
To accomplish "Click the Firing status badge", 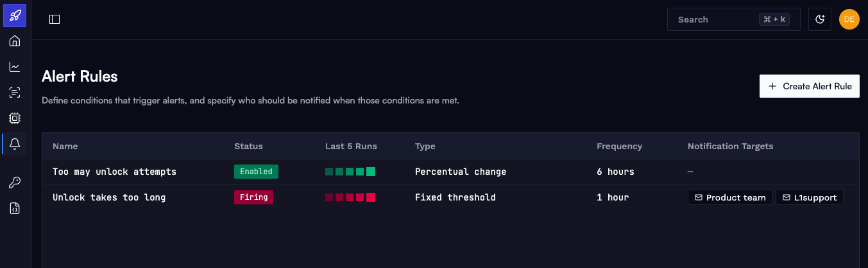I will [253, 197].
